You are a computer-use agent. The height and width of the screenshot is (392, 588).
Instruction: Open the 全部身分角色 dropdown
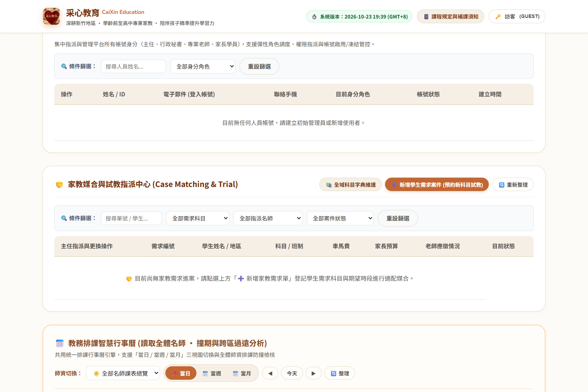coord(203,66)
